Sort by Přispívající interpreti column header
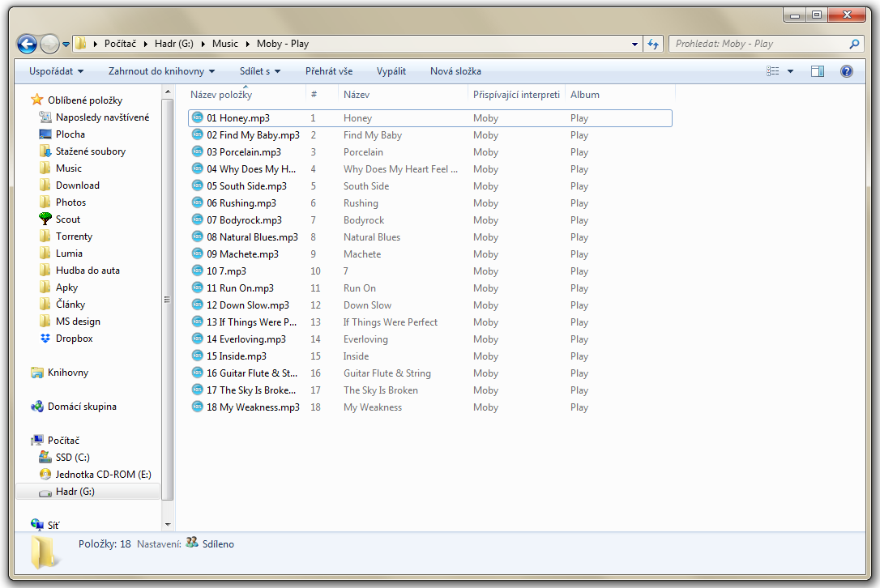This screenshot has height=588, width=880. pyautogui.click(x=516, y=95)
